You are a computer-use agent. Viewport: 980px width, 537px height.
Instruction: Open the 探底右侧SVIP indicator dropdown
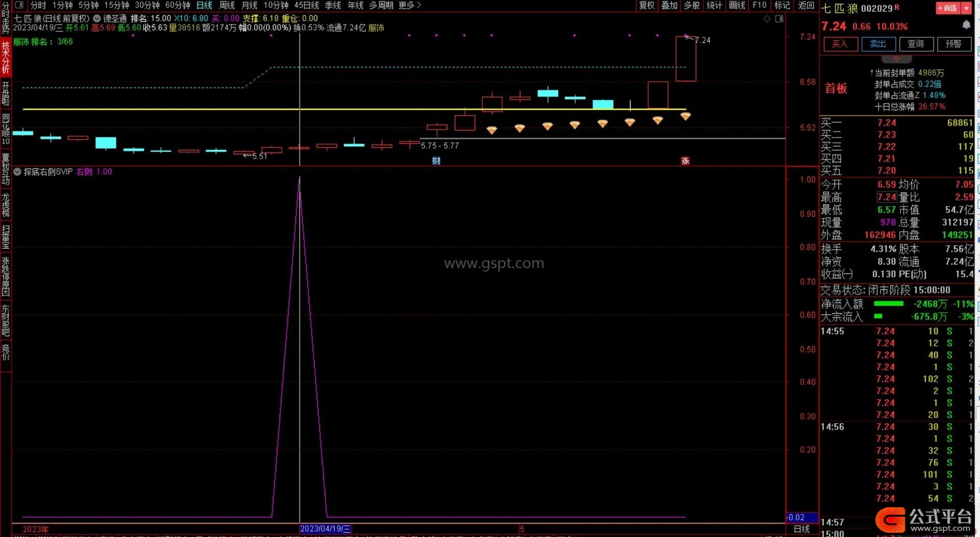(17, 172)
